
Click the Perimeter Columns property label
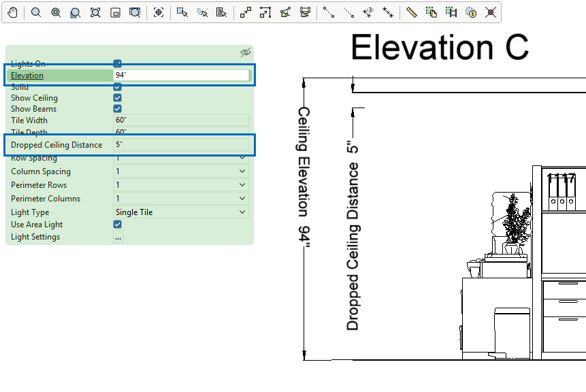[46, 199]
